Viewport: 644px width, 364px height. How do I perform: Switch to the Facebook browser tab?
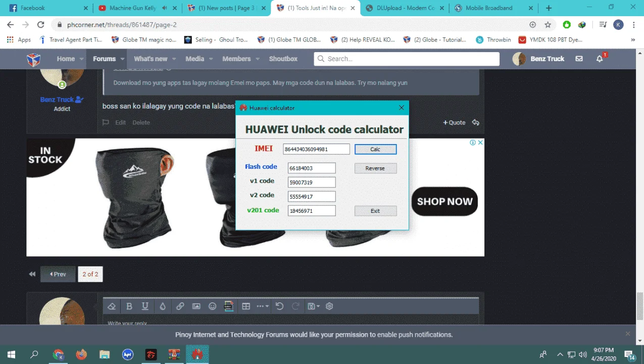point(49,8)
